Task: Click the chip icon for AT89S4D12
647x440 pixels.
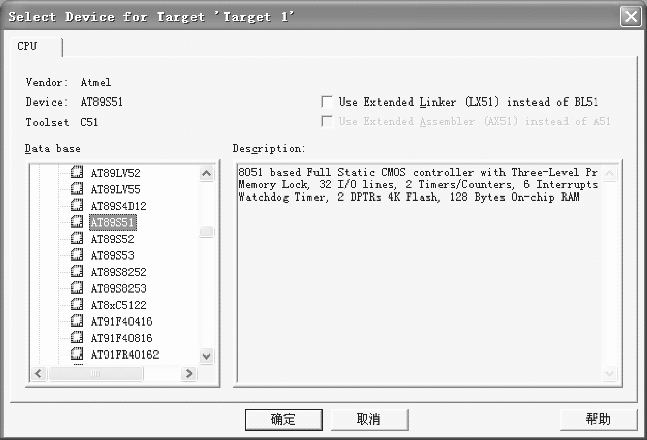Action: pos(77,205)
